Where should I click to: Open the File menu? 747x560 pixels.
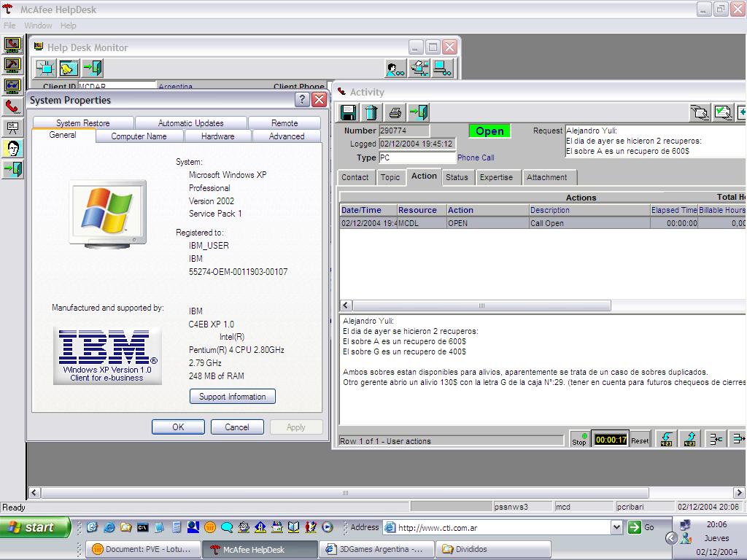click(x=9, y=26)
